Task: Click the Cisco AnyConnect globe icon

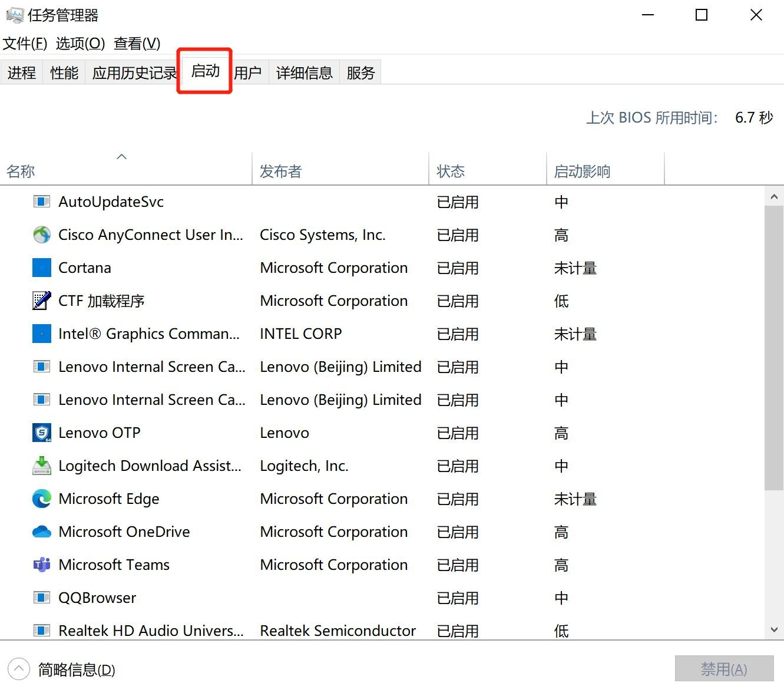Action: click(x=41, y=235)
